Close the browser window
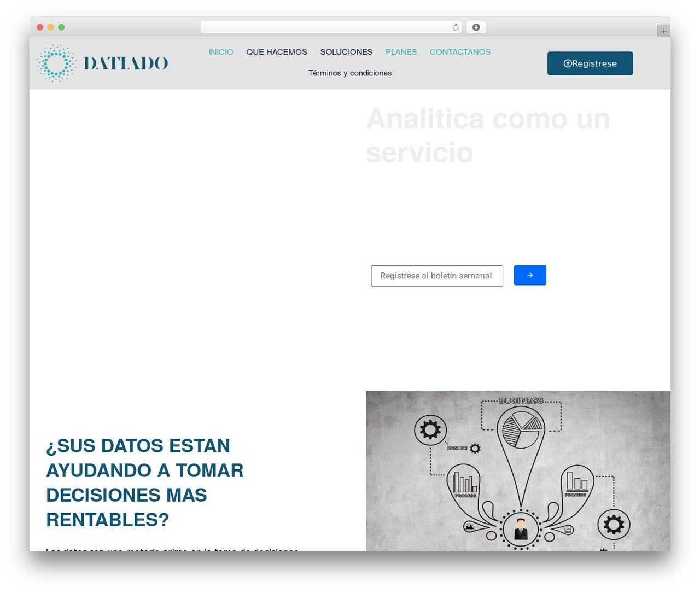 [x=40, y=27]
